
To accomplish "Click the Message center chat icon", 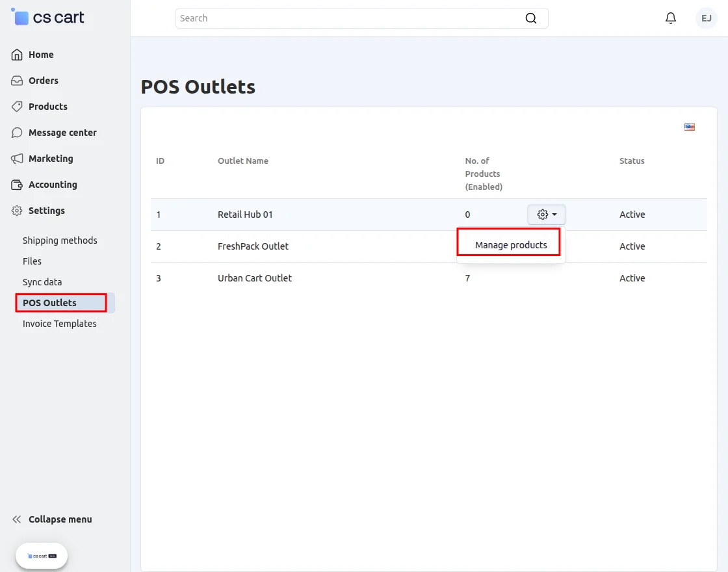I will click(x=17, y=133).
